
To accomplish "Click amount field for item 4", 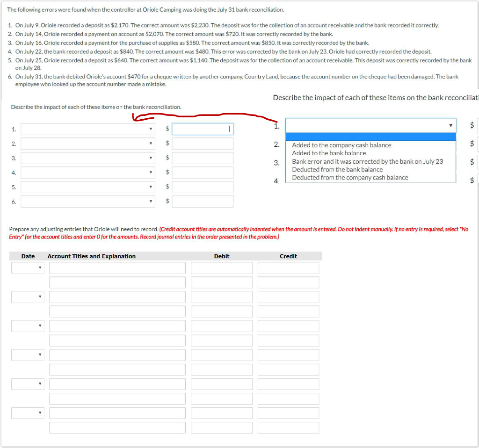I will coord(203,173).
